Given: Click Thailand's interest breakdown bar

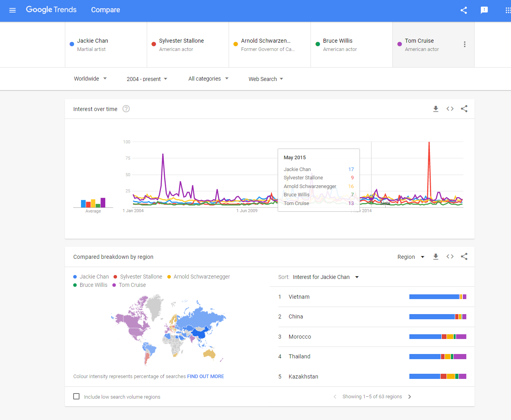Looking at the screenshot, I should 438,356.
